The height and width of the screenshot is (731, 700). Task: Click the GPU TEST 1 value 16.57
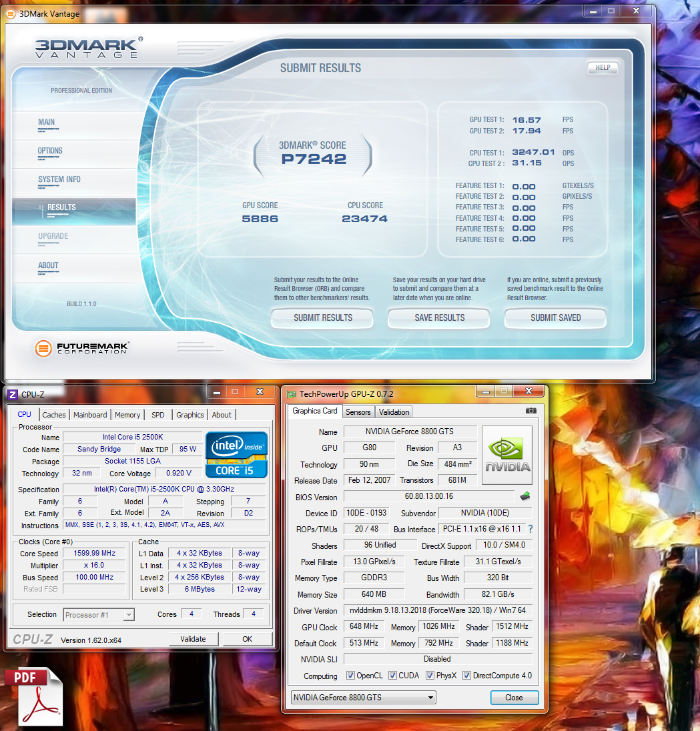click(x=527, y=120)
